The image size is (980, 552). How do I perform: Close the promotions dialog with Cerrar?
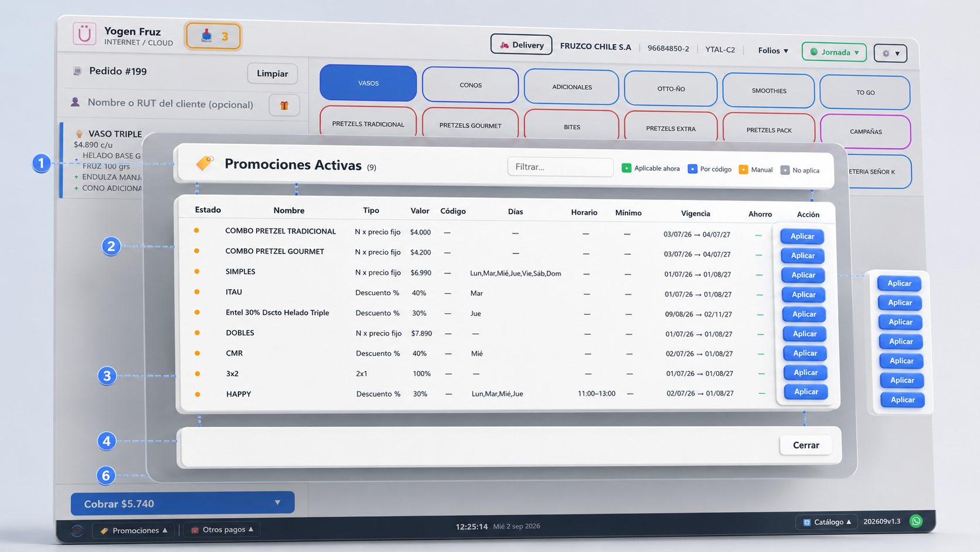806,445
